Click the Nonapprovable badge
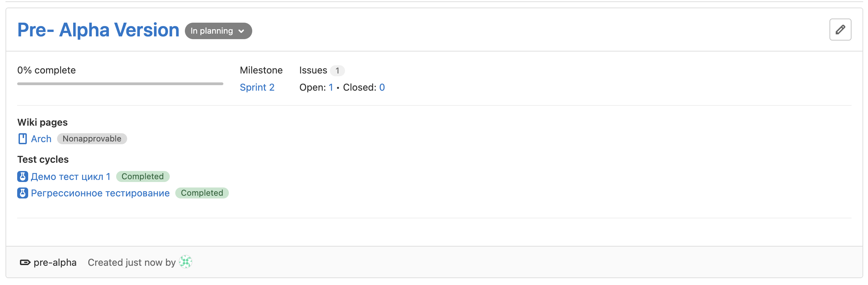Screen dimensions: 868x285 click(92, 139)
